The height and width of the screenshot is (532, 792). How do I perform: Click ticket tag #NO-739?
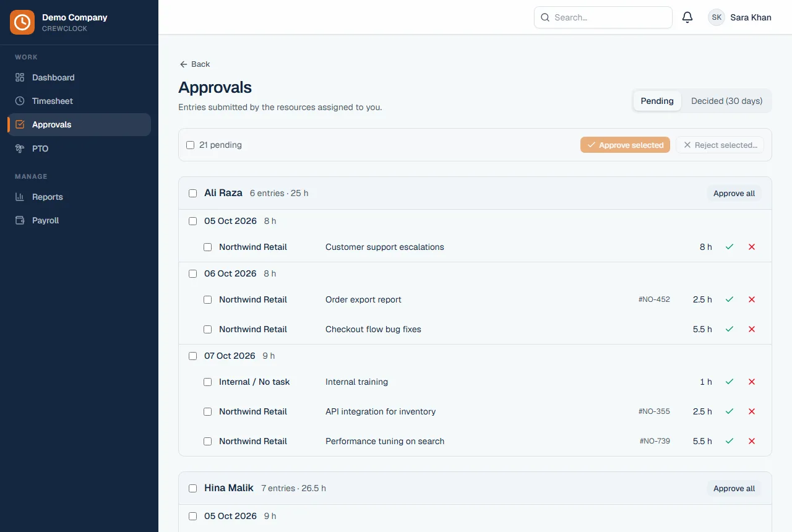(655, 441)
